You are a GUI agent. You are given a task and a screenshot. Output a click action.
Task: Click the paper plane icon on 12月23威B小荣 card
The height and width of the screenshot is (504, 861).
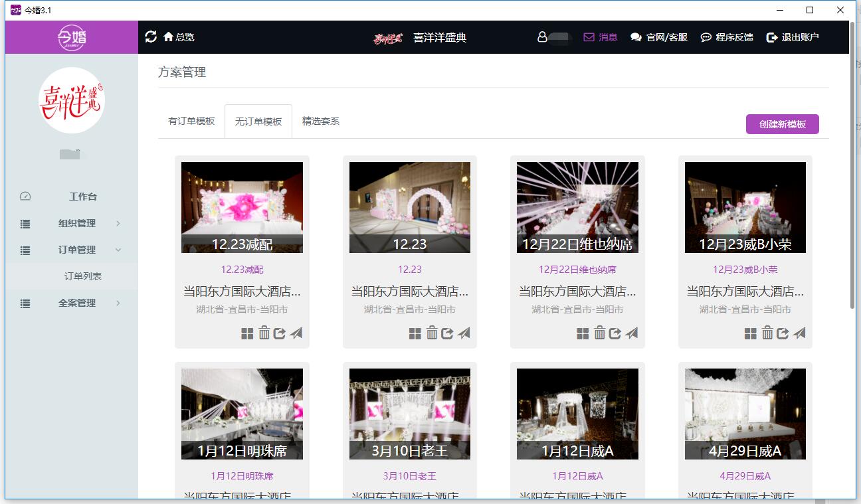(799, 333)
